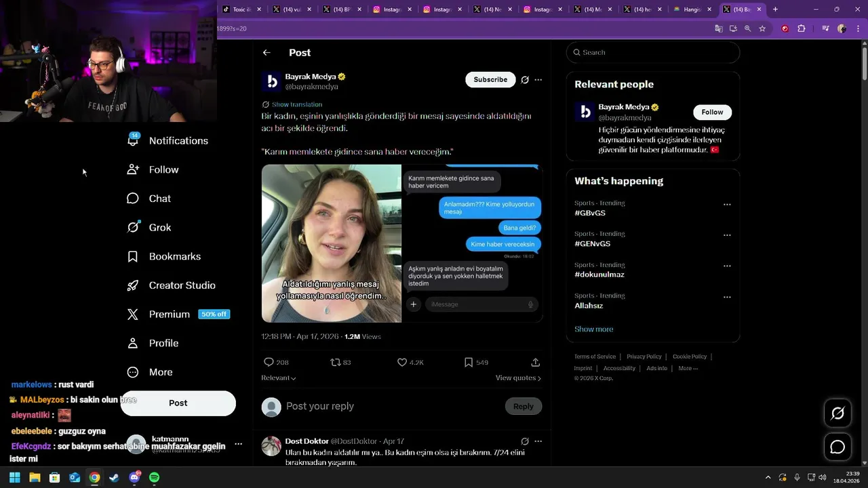868x488 pixels.
Task: Click Show translation link
Action: coord(297,105)
